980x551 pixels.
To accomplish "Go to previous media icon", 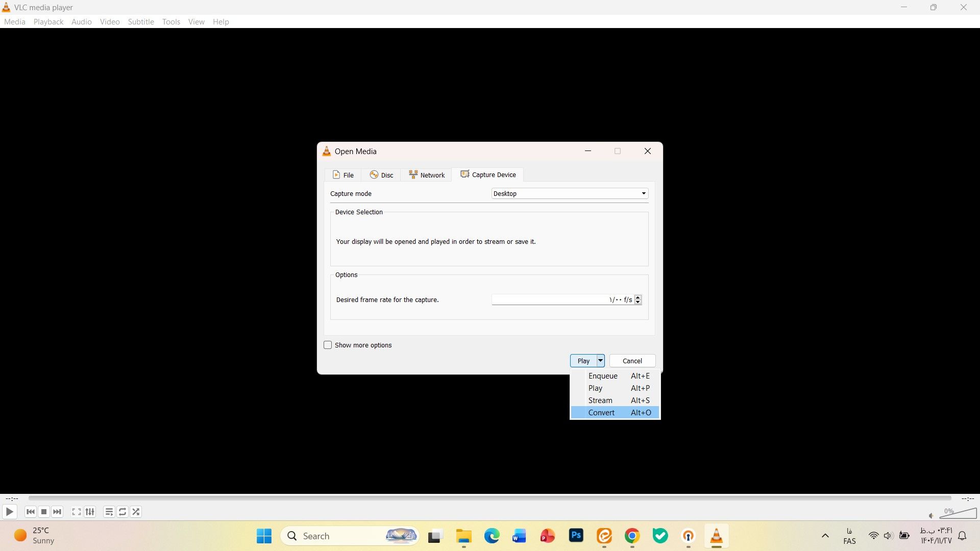I will [30, 512].
